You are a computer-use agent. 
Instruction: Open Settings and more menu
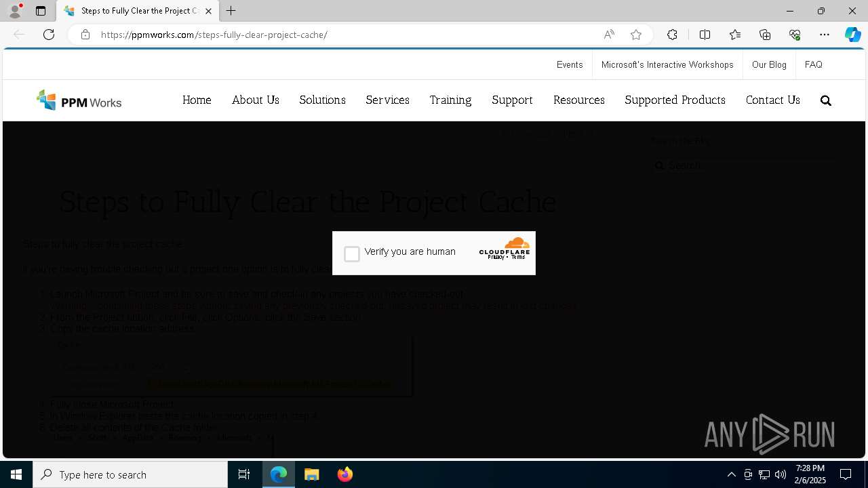point(825,35)
